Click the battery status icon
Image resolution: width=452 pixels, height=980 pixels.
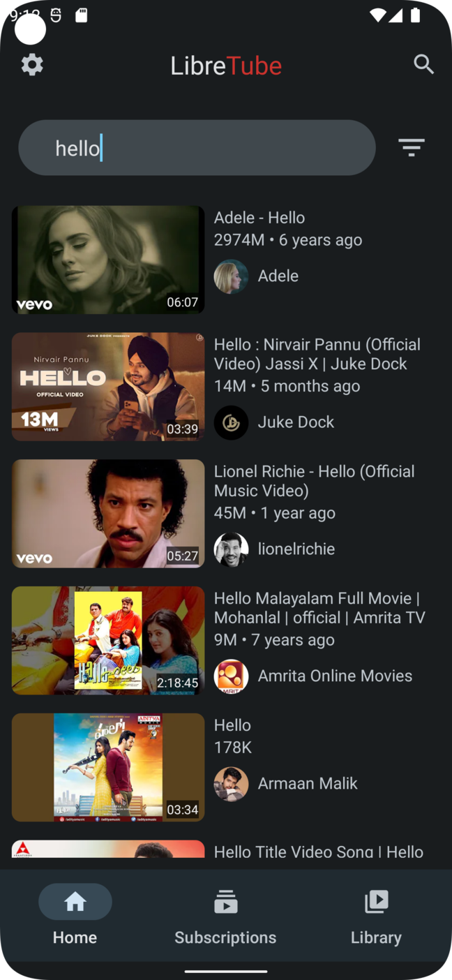point(416,15)
